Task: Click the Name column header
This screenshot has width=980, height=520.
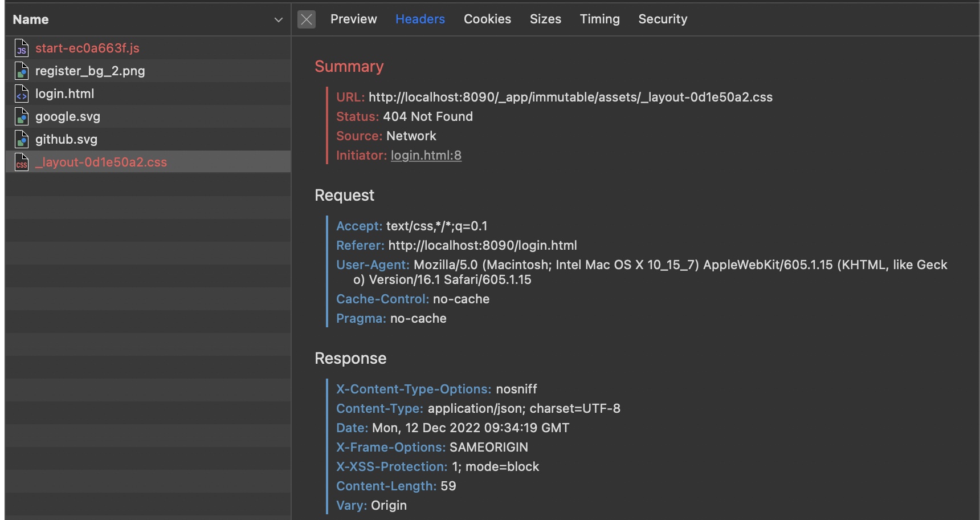Action: (31, 20)
